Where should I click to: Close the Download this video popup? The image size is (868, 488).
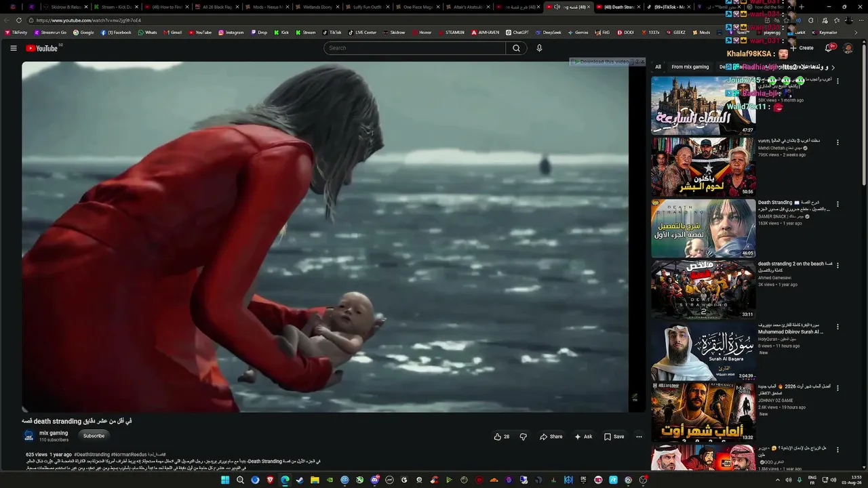[x=642, y=62]
